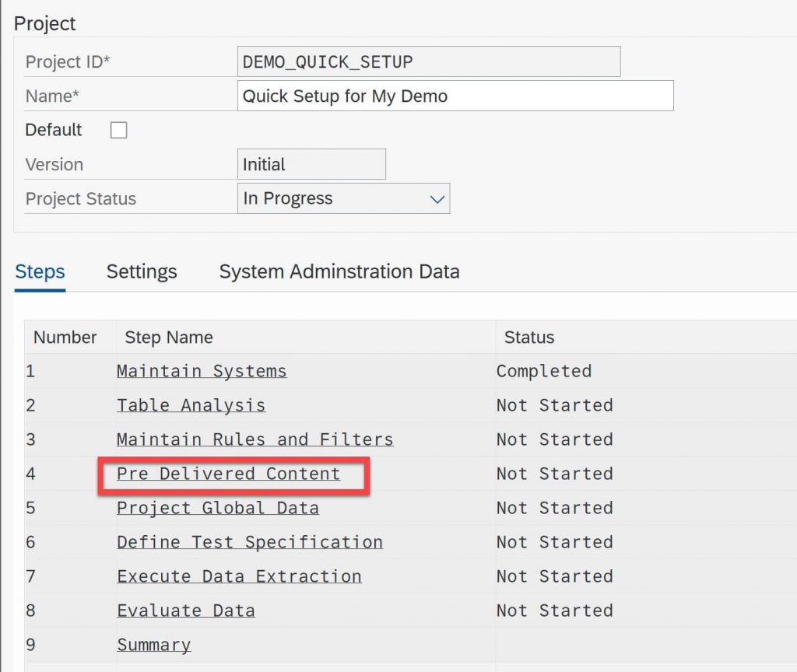The width and height of the screenshot is (797, 672).
Task: Click the Name field Quick Setup for My Demo
Action: 455,96
